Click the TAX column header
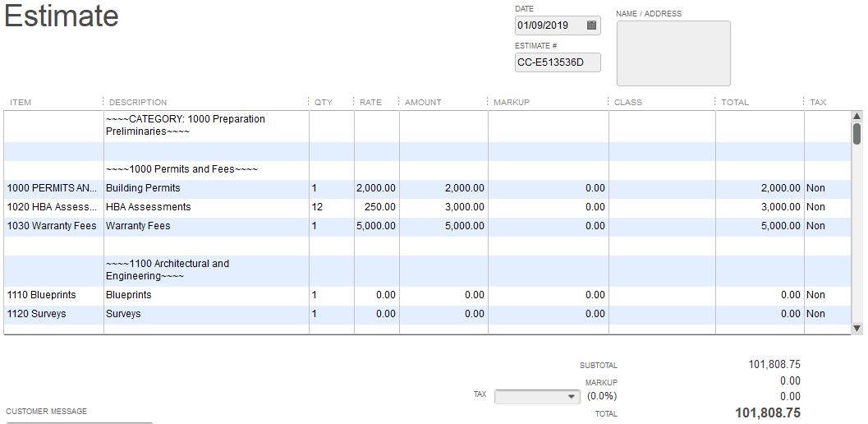This screenshot has height=424, width=868. (x=818, y=103)
